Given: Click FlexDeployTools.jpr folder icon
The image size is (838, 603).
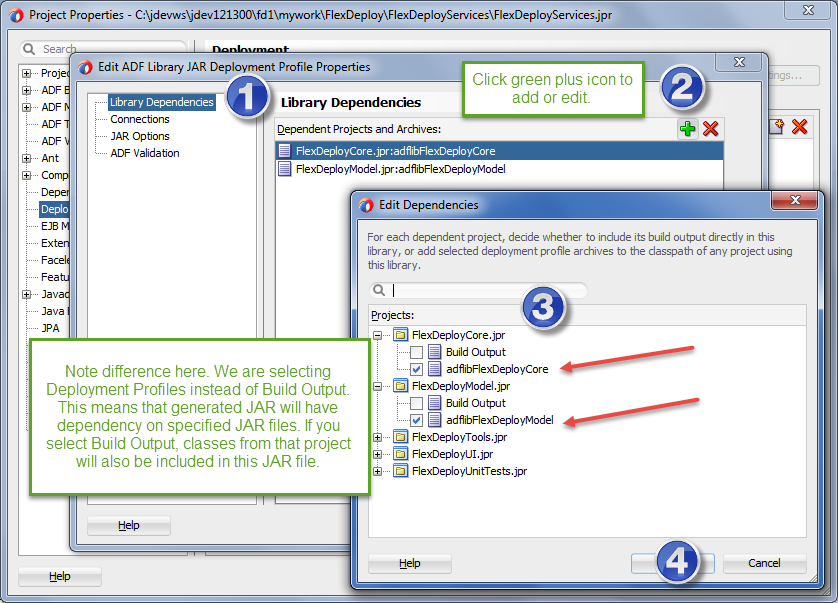Looking at the screenshot, I should [400, 437].
